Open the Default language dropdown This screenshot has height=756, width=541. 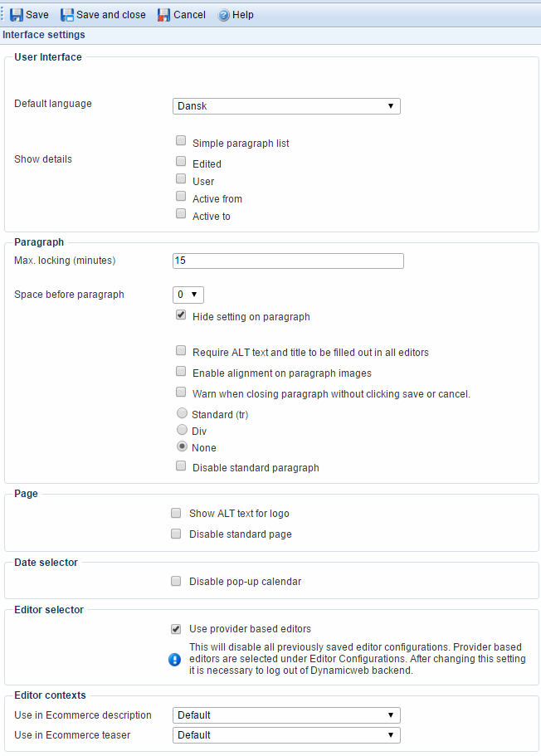click(x=286, y=106)
